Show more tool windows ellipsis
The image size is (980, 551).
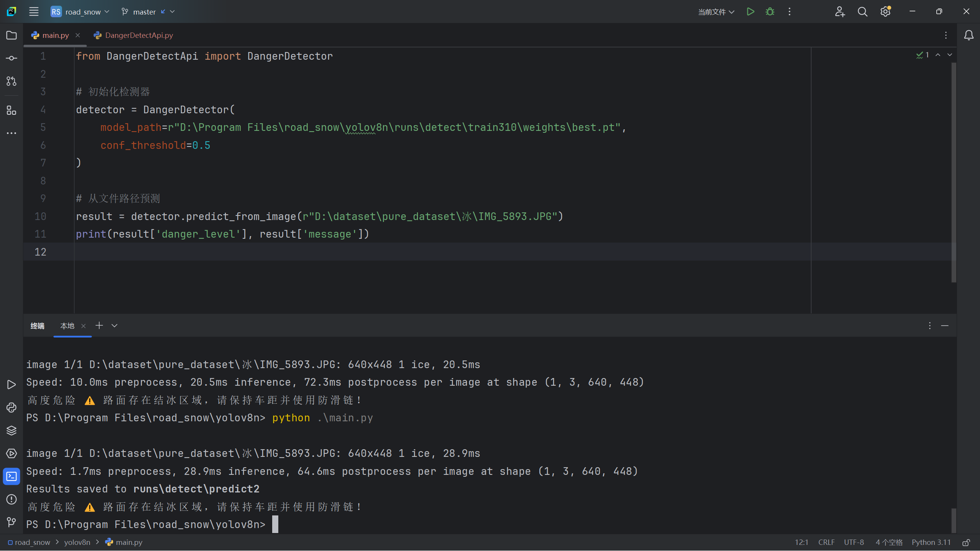coord(11,133)
